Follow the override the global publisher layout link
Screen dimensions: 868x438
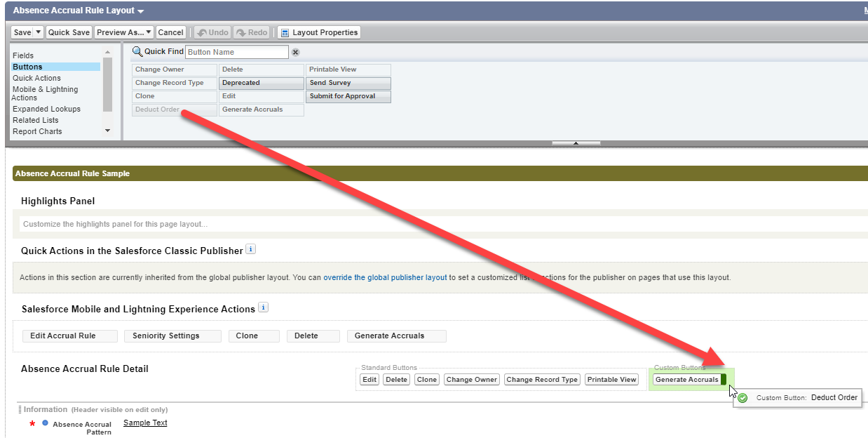[385, 277]
